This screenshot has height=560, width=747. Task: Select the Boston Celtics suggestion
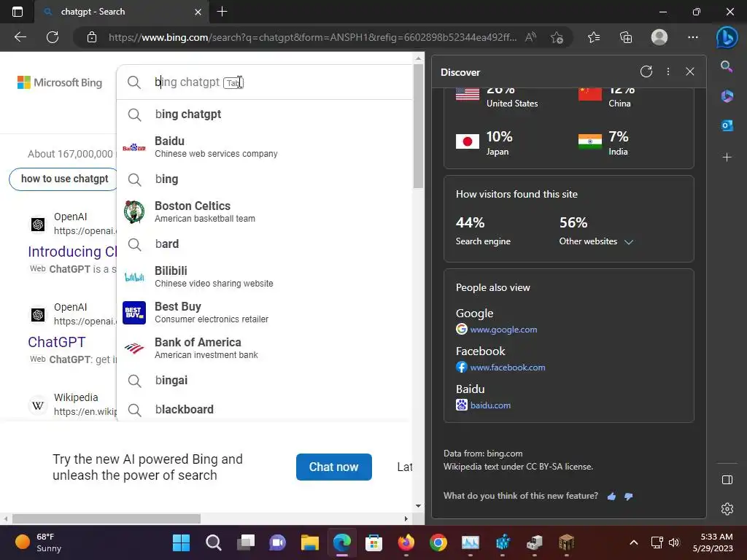click(264, 212)
